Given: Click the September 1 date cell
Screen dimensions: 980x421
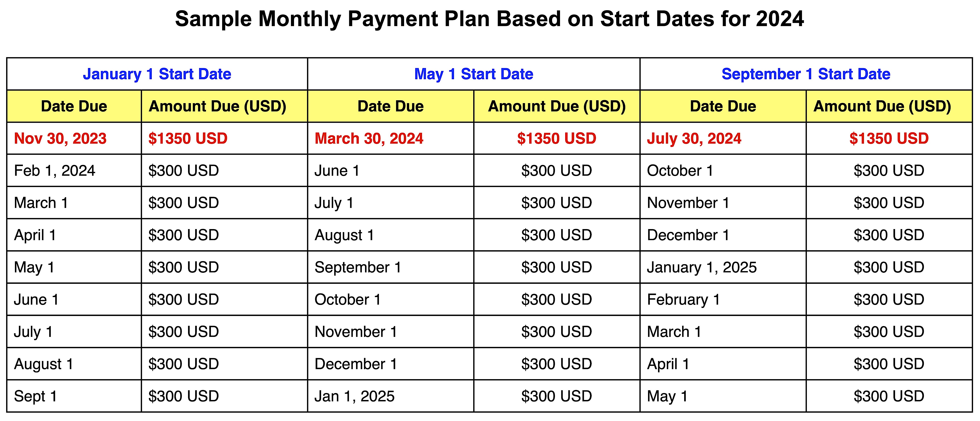Looking at the screenshot, I should 358,267.
